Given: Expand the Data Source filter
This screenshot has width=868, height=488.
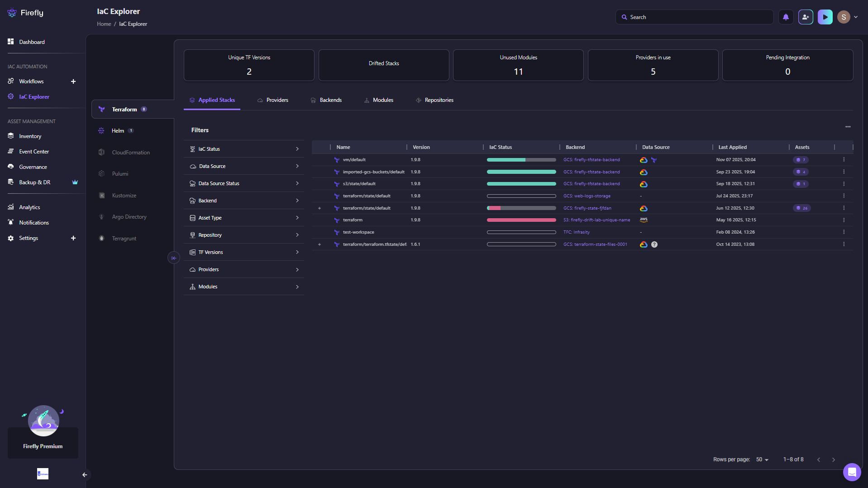Looking at the screenshot, I should pos(244,166).
